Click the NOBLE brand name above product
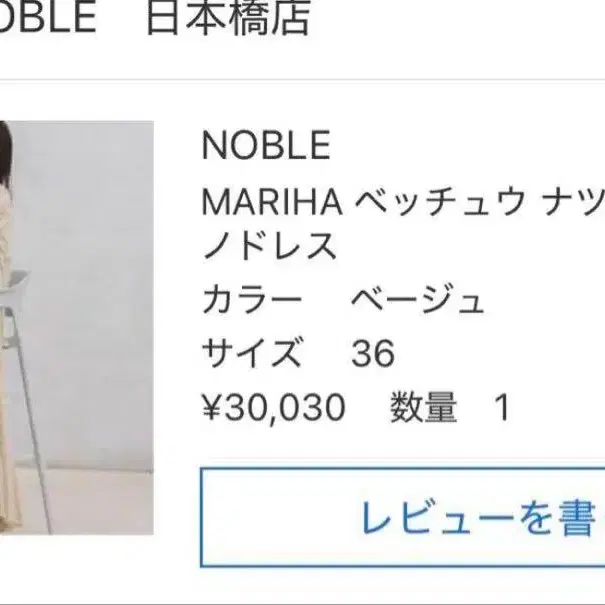The image size is (605, 605). click(266, 145)
